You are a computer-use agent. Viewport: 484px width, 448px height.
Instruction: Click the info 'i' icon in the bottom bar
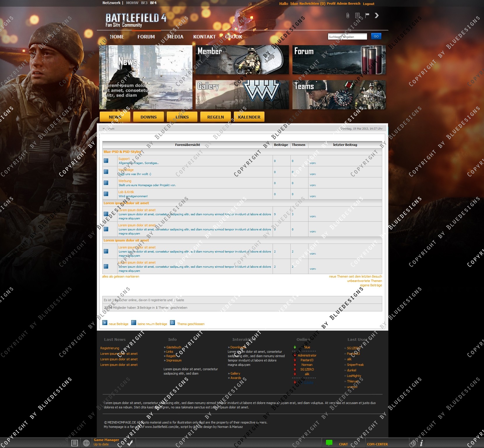[x=421, y=443]
